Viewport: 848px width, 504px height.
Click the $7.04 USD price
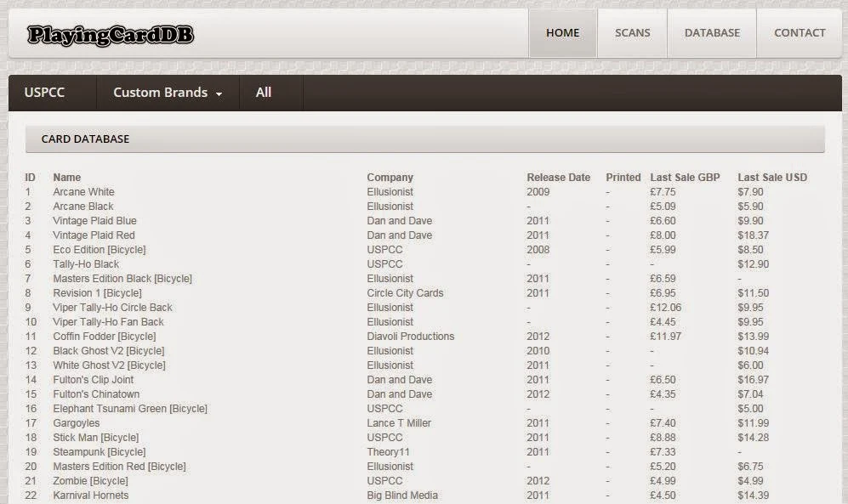(x=751, y=394)
